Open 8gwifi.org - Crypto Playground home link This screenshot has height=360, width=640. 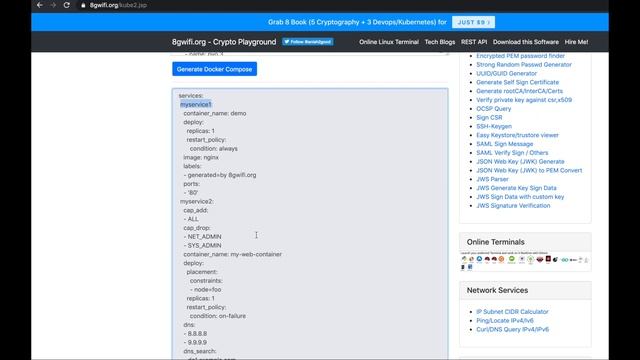[x=224, y=42]
